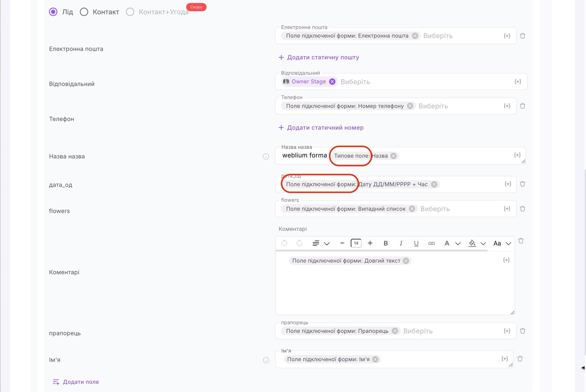Toggle bold formatting in Коментарі
586x392 pixels.
pyautogui.click(x=386, y=243)
